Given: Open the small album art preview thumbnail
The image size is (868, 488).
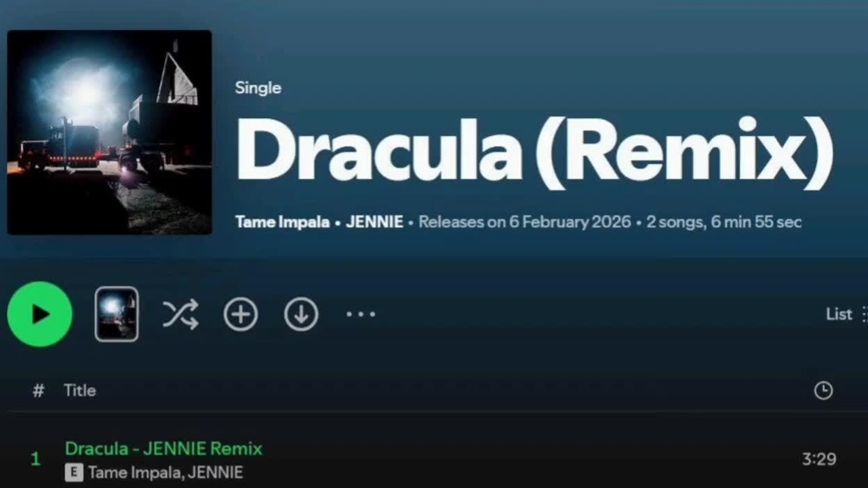Looking at the screenshot, I should tap(117, 314).
